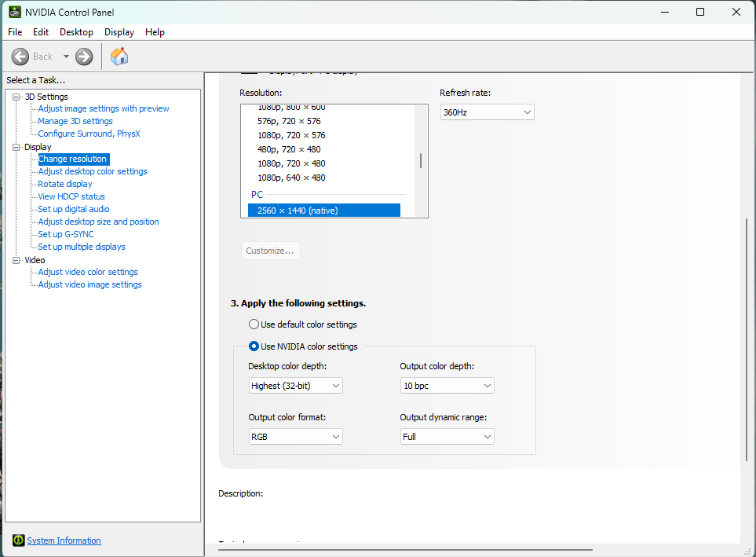Open the Home page icon
756x557 pixels.
(119, 57)
